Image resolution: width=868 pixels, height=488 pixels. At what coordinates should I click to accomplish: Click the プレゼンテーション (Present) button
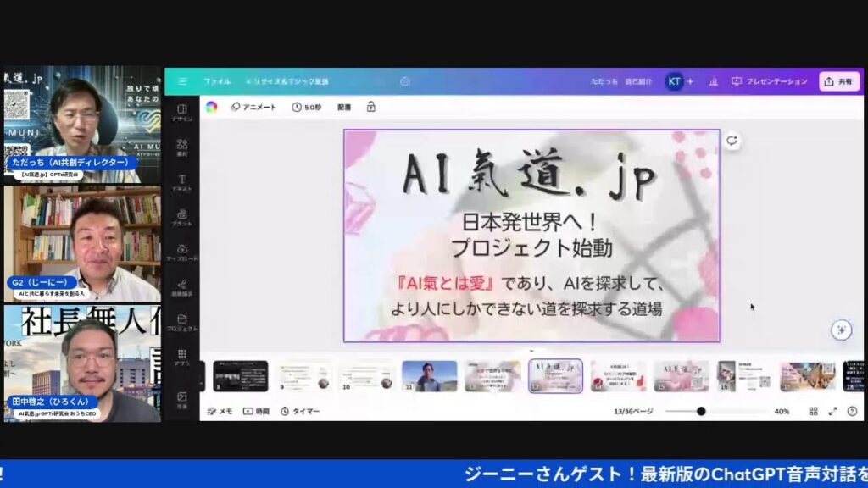(x=770, y=81)
